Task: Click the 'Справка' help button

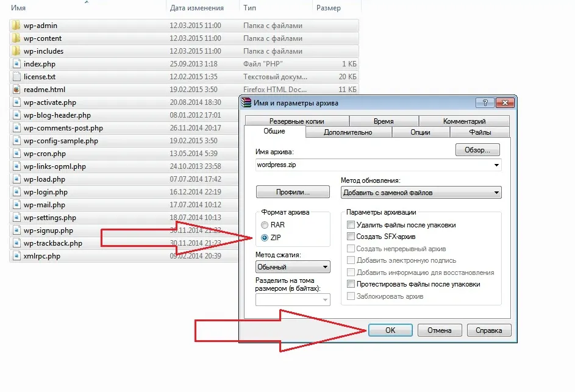Action: 489,330
